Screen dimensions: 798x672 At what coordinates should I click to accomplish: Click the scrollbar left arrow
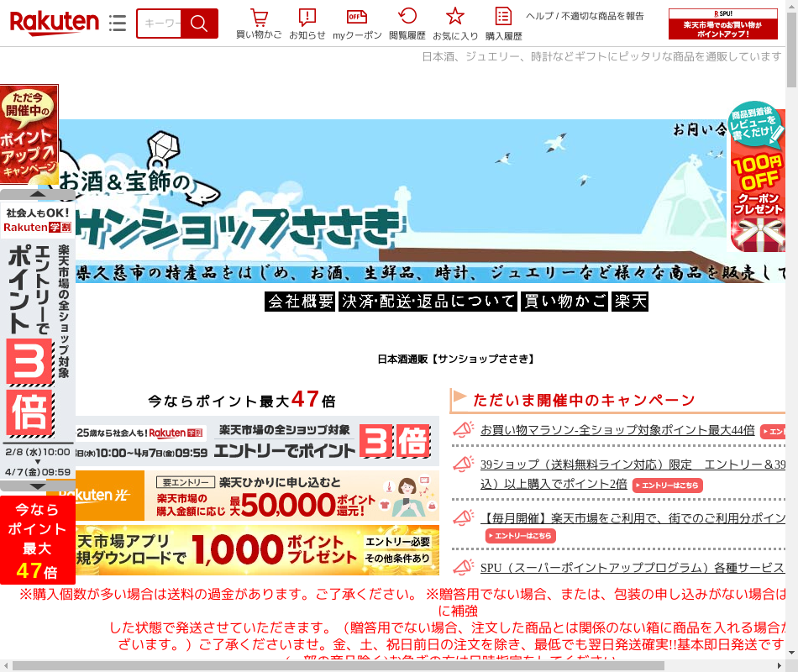6,666
